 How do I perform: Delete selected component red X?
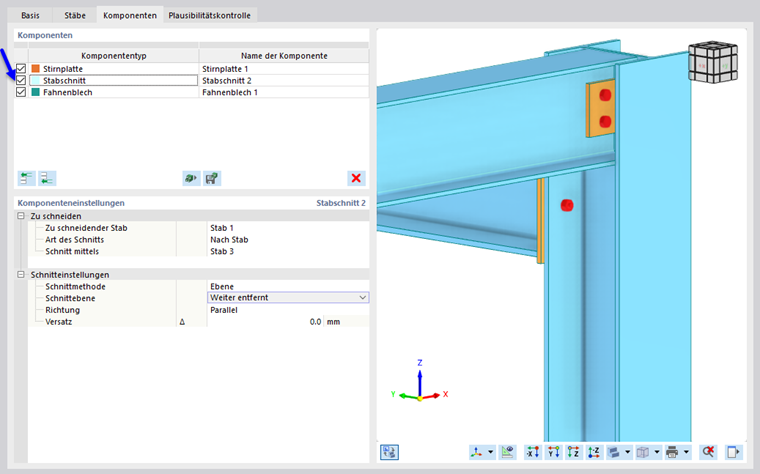point(356,178)
